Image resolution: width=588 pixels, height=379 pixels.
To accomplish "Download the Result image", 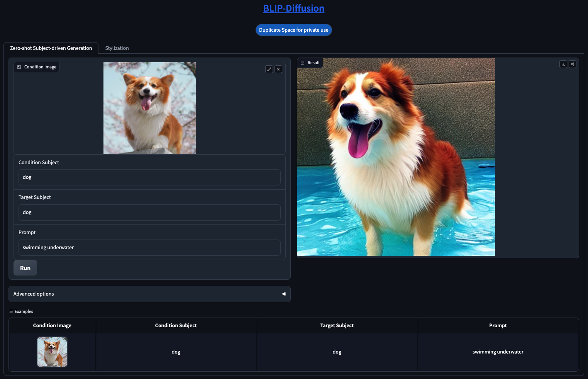I will [563, 64].
